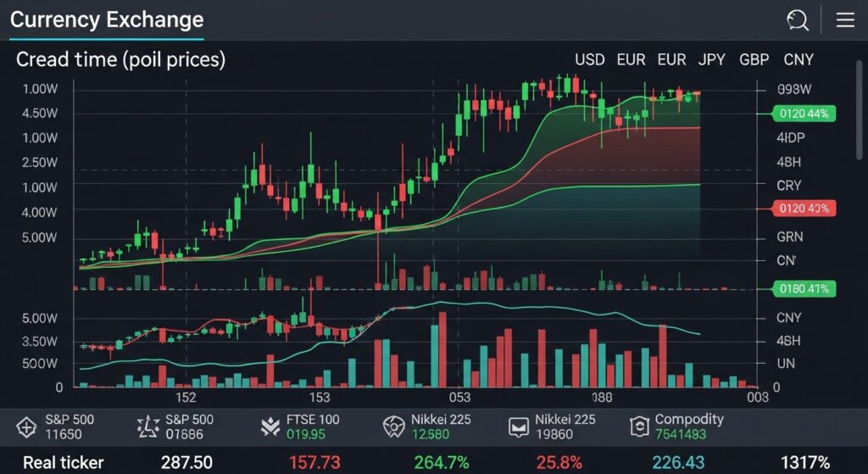
Task: Click the Nikkei 225 19860 chat icon
Action: click(x=517, y=427)
